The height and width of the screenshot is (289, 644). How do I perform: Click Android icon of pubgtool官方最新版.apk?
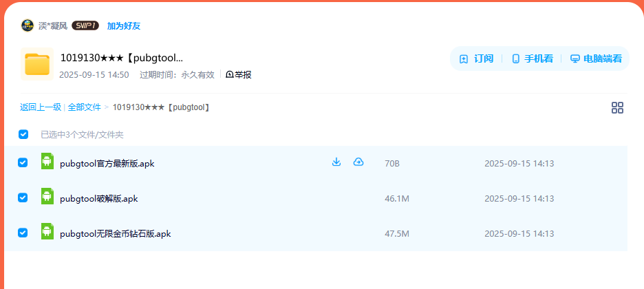coord(47,161)
